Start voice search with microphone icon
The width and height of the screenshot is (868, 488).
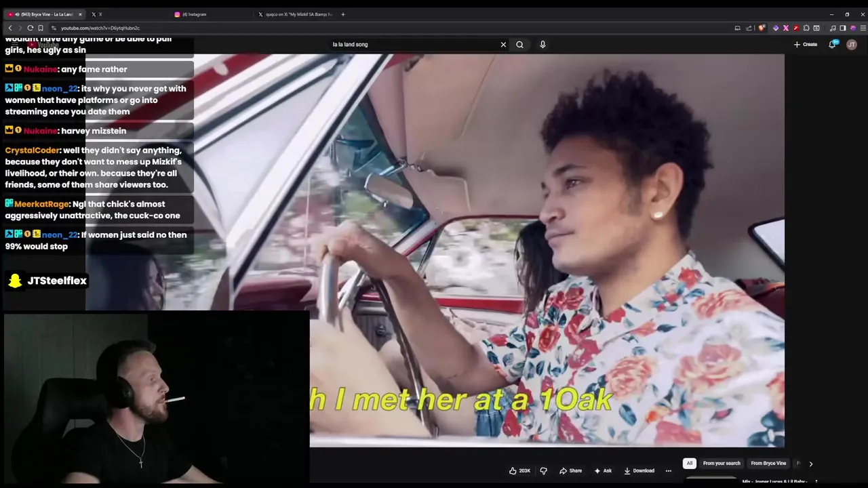(542, 45)
